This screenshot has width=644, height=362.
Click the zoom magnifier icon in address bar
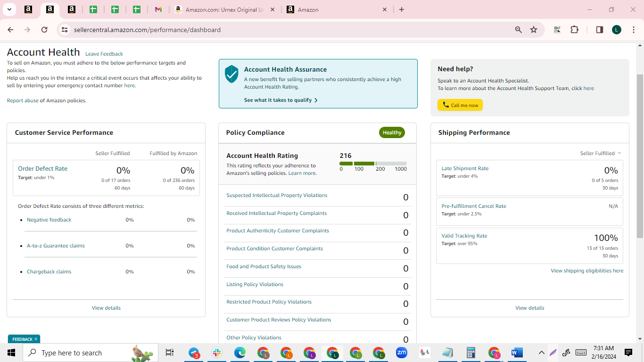519,30
